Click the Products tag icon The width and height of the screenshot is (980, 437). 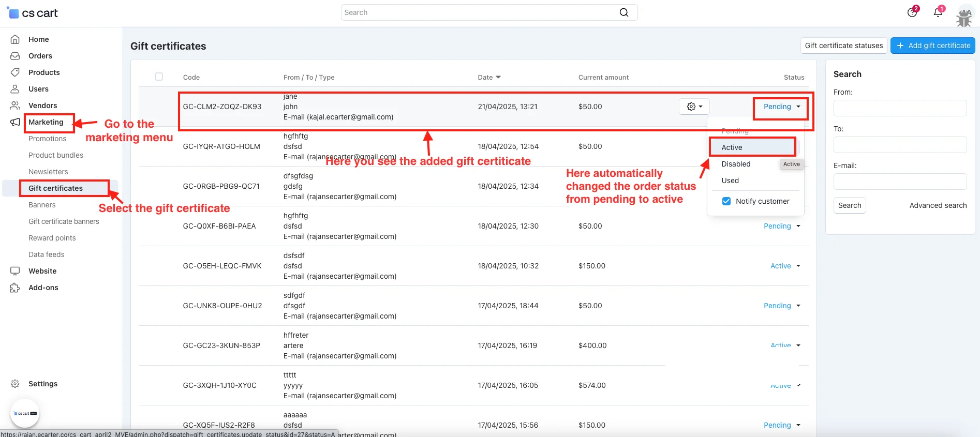(15, 72)
